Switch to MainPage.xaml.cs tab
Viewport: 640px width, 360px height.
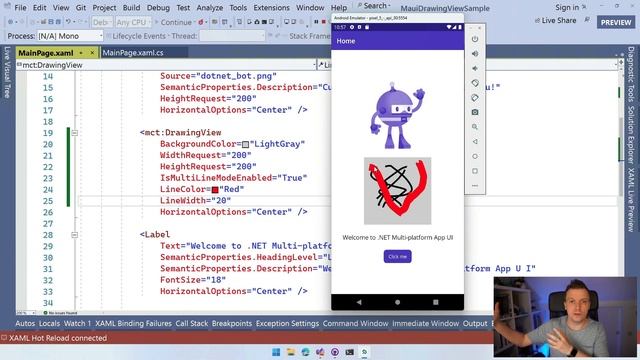(133, 53)
